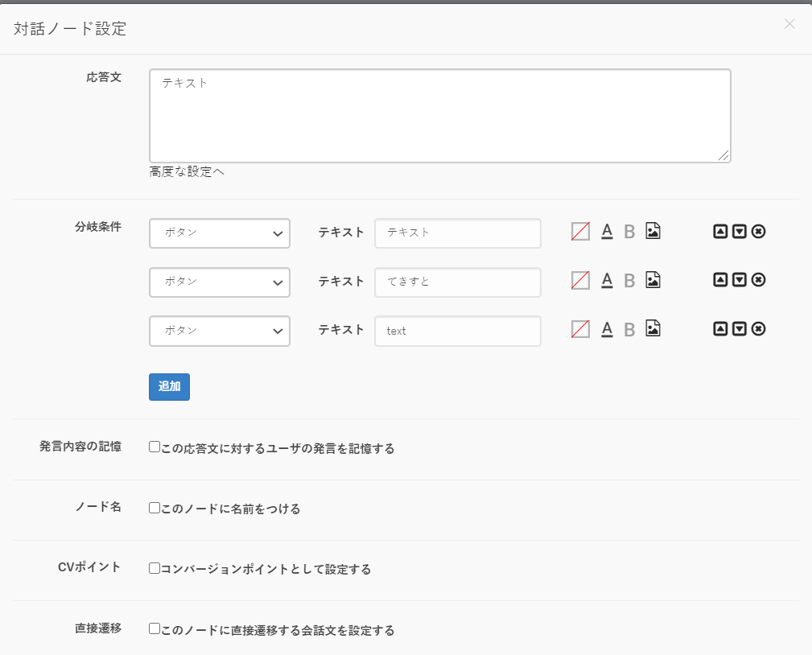This screenshot has height=655, width=812.
Task: Toggle bold B icon in text row
Action: point(629,329)
